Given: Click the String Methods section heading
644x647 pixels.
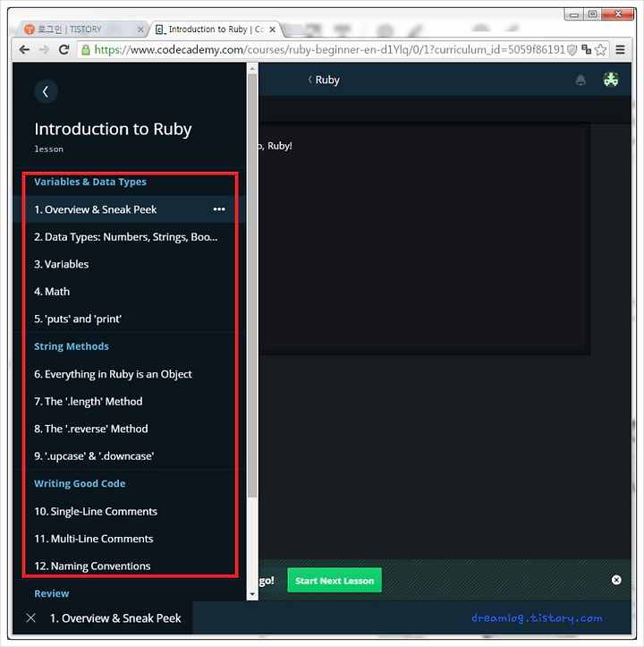Looking at the screenshot, I should [72, 346].
